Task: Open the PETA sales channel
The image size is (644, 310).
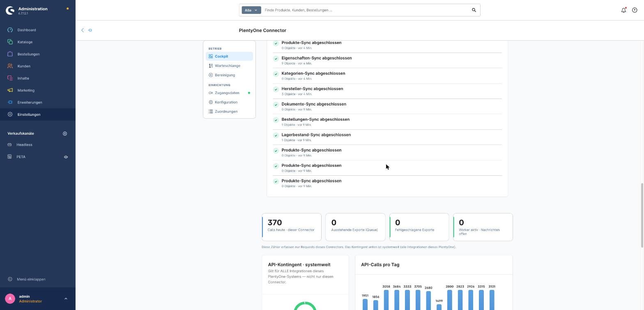Action: (x=21, y=157)
